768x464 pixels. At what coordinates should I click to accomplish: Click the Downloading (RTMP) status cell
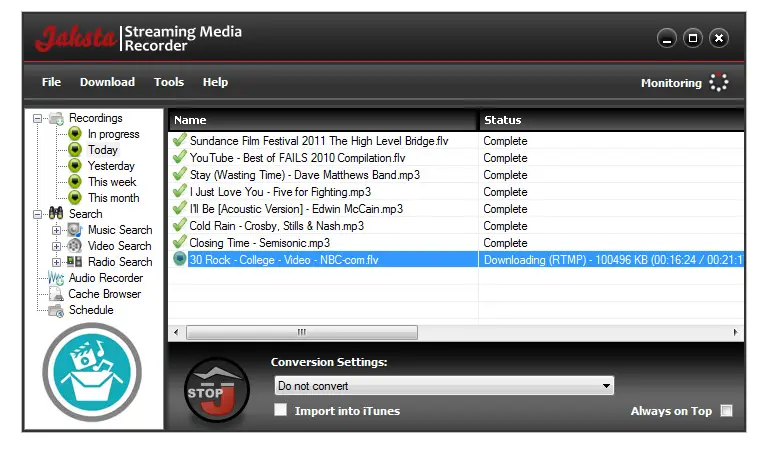(x=611, y=260)
